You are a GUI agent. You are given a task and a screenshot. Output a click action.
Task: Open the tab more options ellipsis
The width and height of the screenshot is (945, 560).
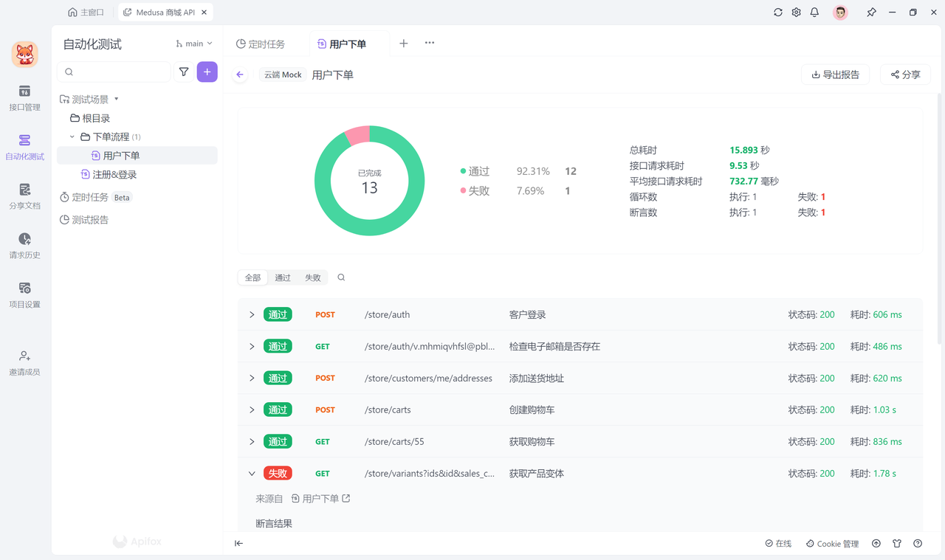pyautogui.click(x=430, y=44)
